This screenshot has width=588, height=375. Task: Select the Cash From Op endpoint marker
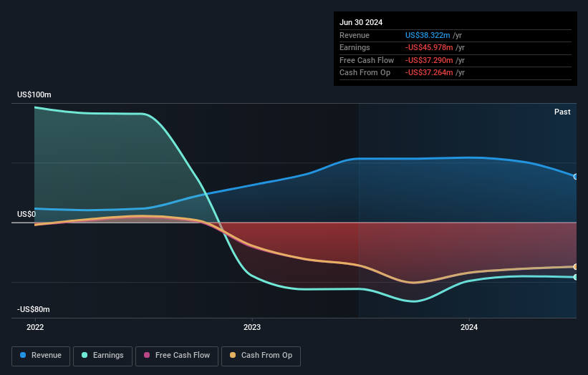576,267
